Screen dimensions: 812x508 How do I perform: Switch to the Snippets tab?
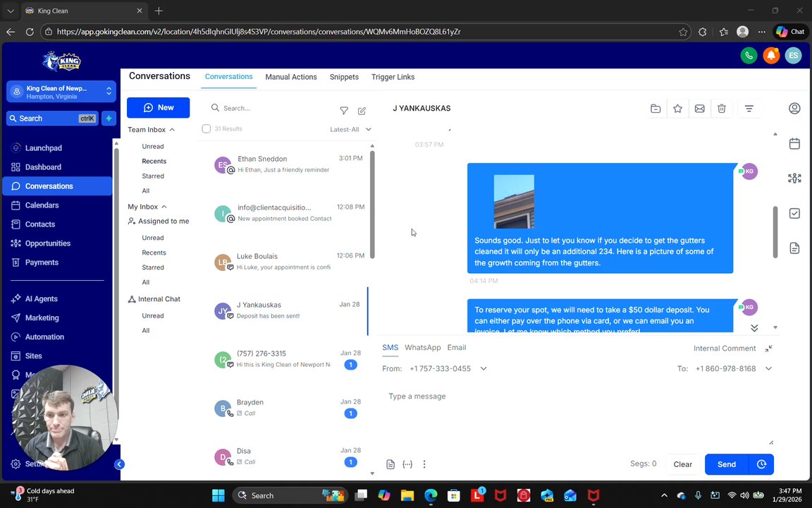pos(344,77)
